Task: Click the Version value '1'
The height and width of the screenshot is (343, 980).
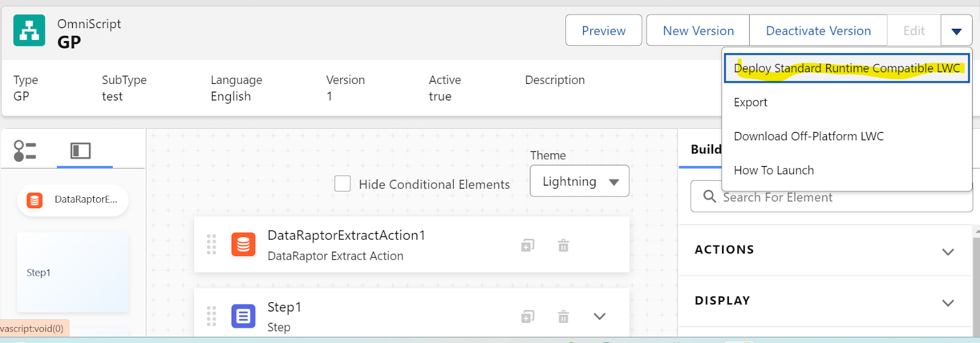Action: click(x=330, y=96)
